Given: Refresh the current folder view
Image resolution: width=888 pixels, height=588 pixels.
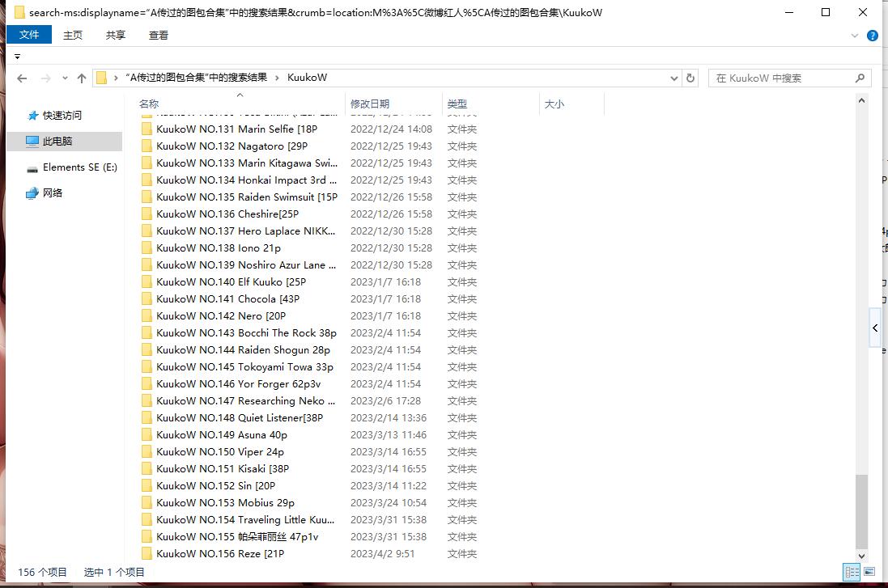Looking at the screenshot, I should [690, 78].
